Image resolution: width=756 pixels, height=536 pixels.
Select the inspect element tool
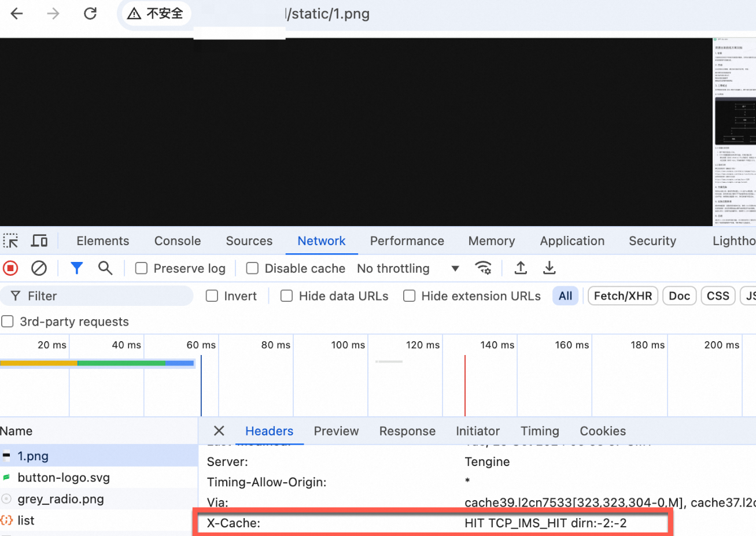[x=10, y=241]
